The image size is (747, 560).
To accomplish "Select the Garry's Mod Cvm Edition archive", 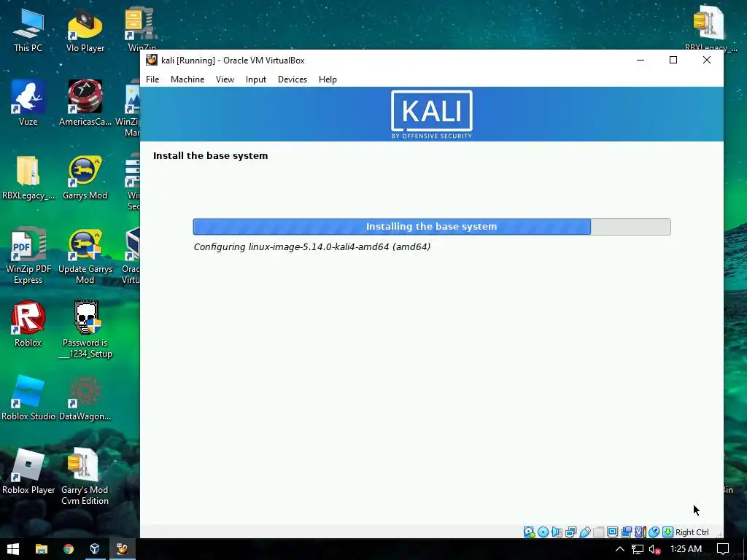I will 85,476.
